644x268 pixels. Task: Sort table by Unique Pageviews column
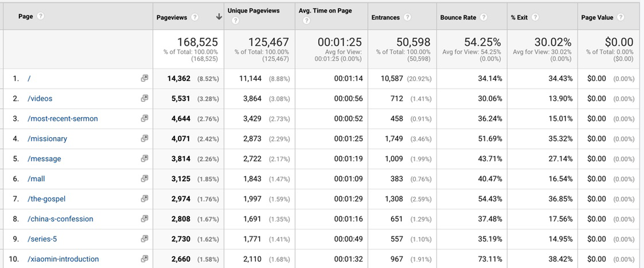pyautogui.click(x=253, y=11)
